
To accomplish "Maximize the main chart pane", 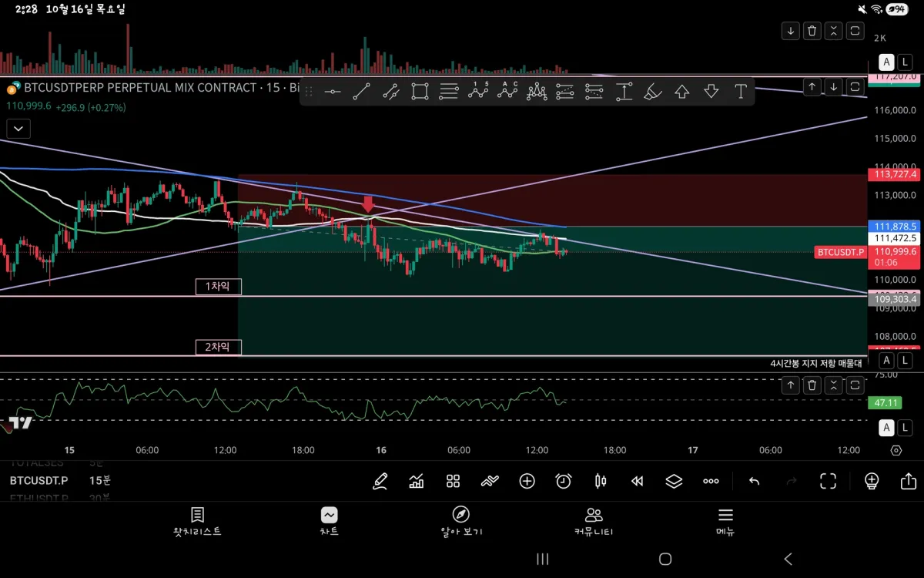I will pyautogui.click(x=855, y=87).
